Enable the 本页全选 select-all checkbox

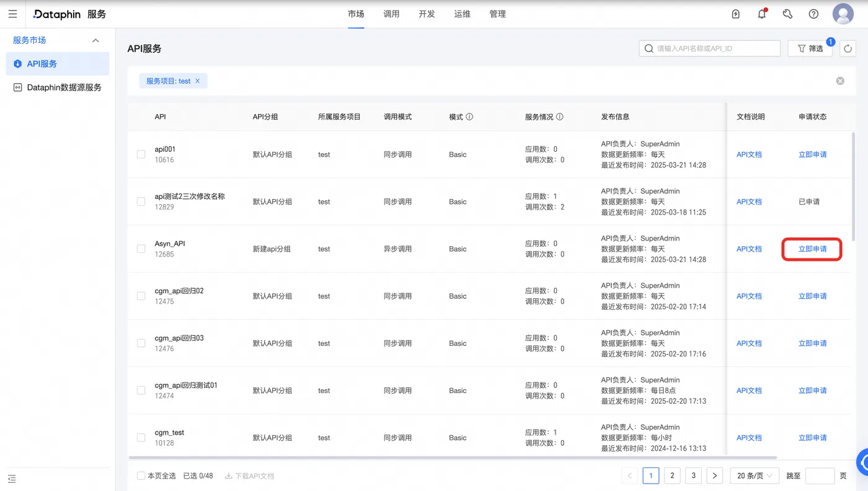coord(141,476)
